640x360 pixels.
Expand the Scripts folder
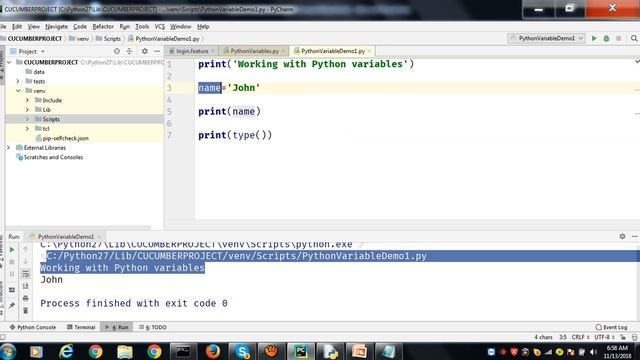pyautogui.click(x=27, y=119)
